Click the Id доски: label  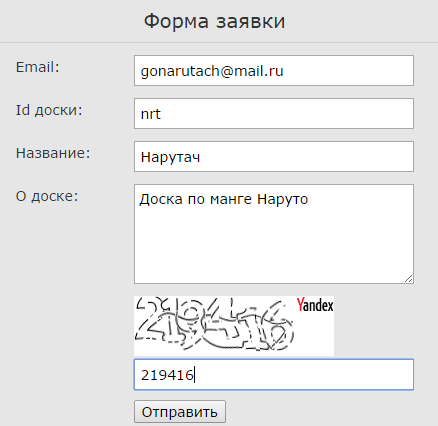[49, 110]
